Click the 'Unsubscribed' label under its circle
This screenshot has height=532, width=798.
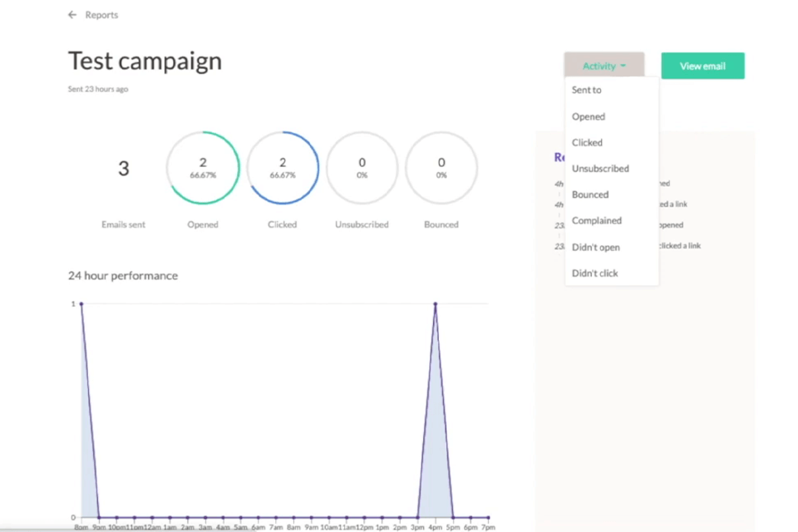pos(362,224)
